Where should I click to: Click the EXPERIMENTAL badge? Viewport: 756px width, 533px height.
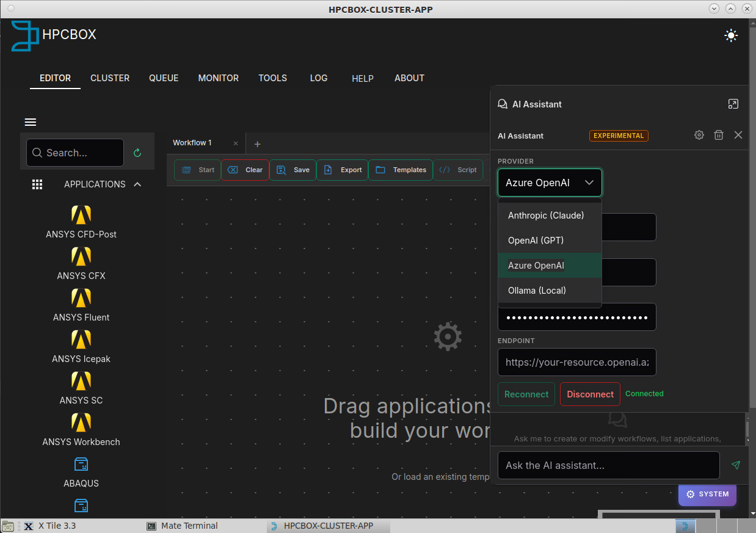tap(619, 136)
